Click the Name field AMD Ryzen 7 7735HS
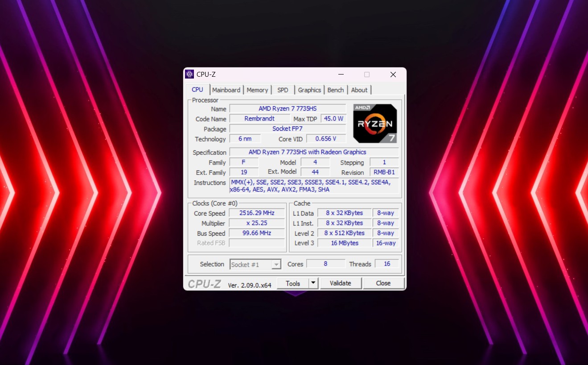Viewport: 588px width, 365px height. click(288, 109)
